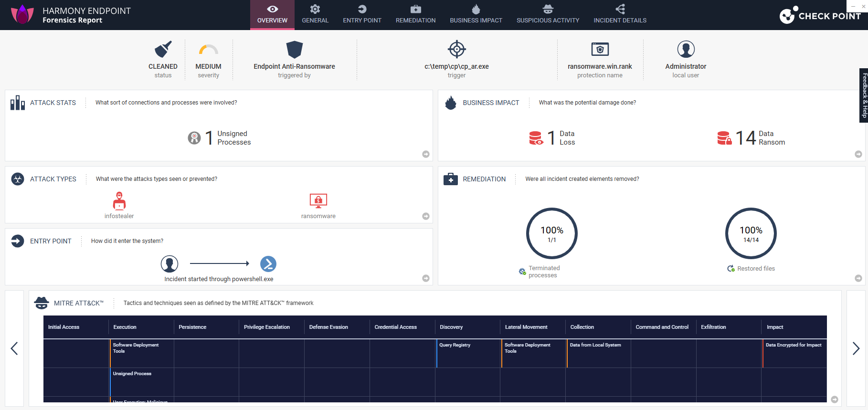The image size is (868, 410).
Task: Click the c:\temp\cp\cp_ar.exe trigger path
Action: coord(456,66)
